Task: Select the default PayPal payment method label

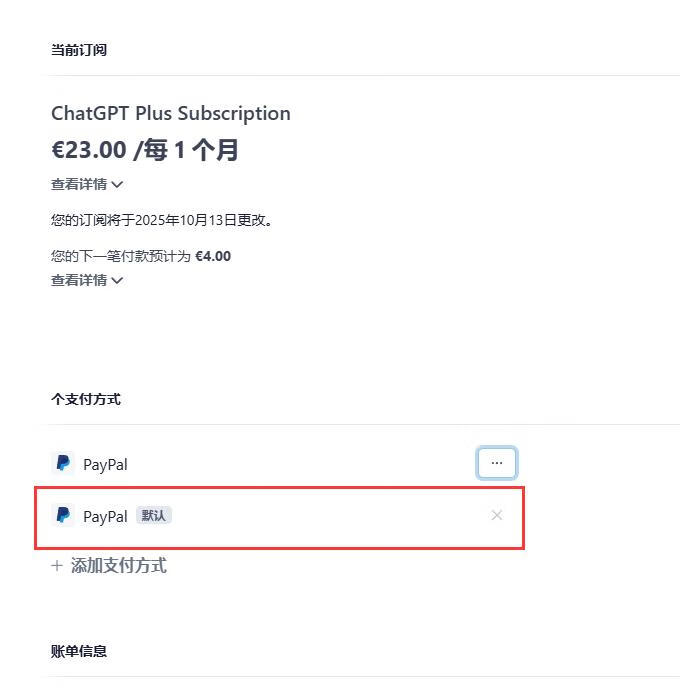Action: click(105, 517)
